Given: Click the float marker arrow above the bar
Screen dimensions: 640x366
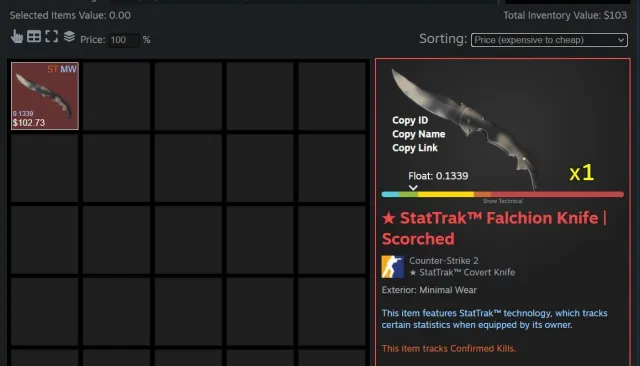Looking at the screenshot, I should coord(413,188).
